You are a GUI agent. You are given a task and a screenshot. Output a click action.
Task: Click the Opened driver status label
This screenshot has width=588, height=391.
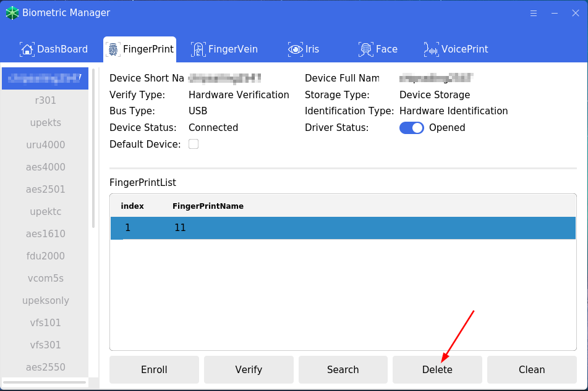(x=447, y=128)
